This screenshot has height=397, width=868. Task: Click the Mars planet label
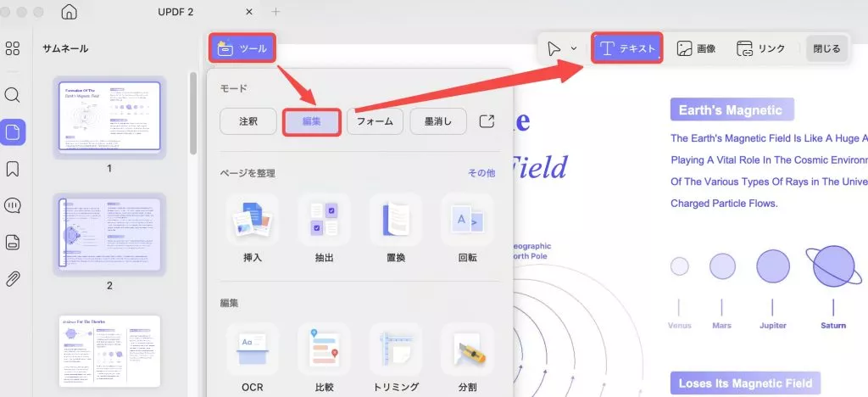722,326
